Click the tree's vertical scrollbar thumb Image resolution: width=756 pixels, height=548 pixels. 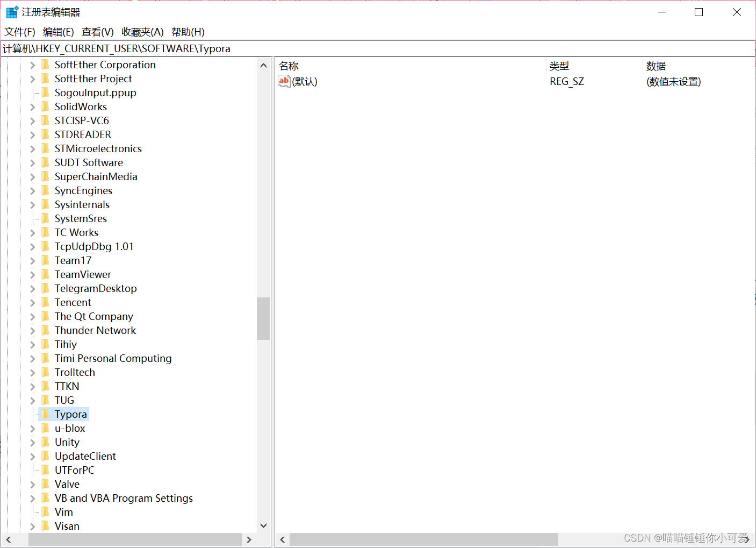263,318
